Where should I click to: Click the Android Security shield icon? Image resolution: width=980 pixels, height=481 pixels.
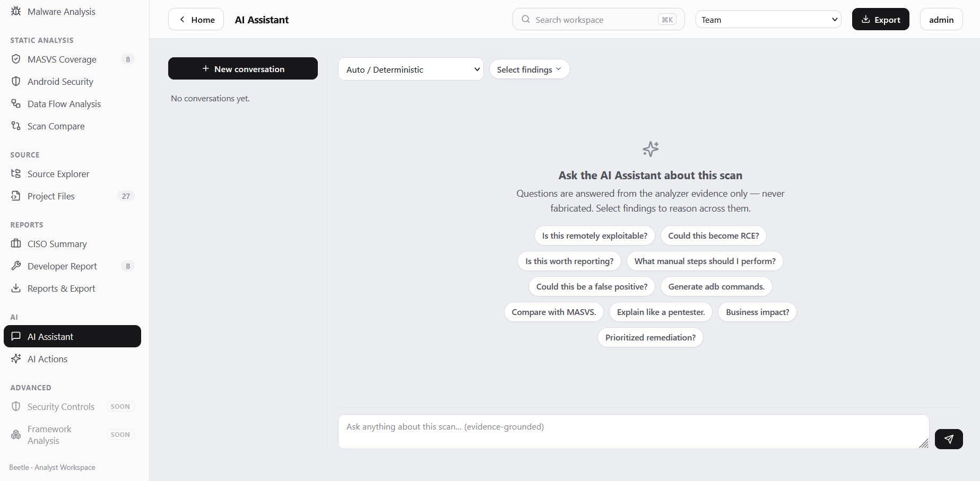tap(16, 81)
